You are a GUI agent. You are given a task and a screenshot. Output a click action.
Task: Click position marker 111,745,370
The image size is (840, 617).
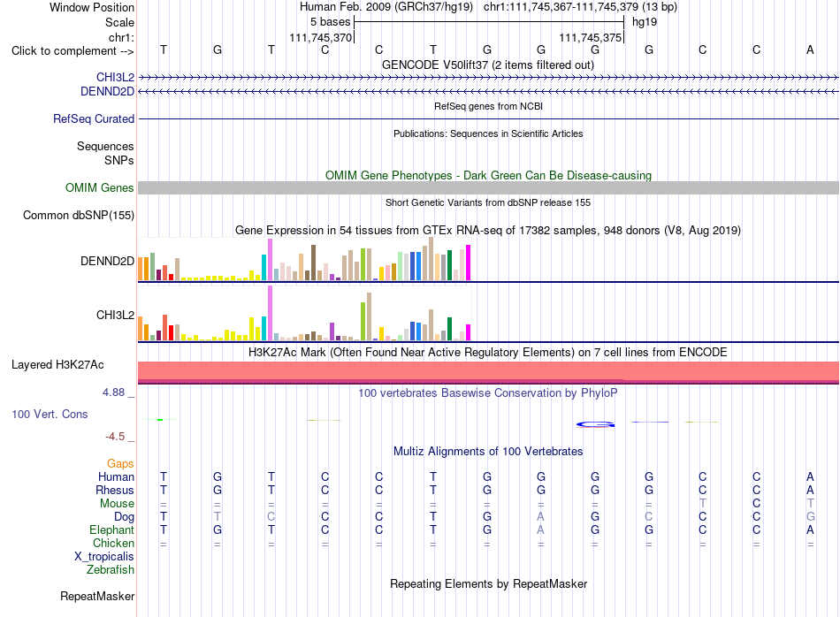320,37
